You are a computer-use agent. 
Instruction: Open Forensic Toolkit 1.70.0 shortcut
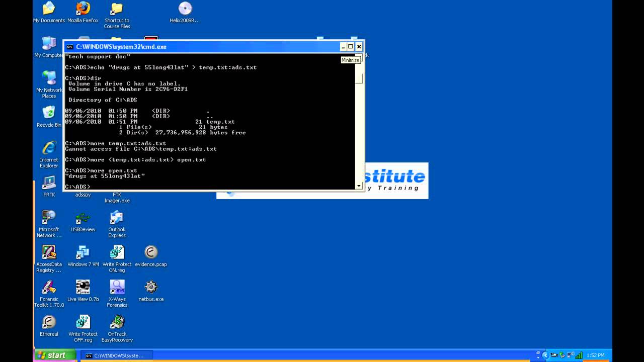point(49,294)
